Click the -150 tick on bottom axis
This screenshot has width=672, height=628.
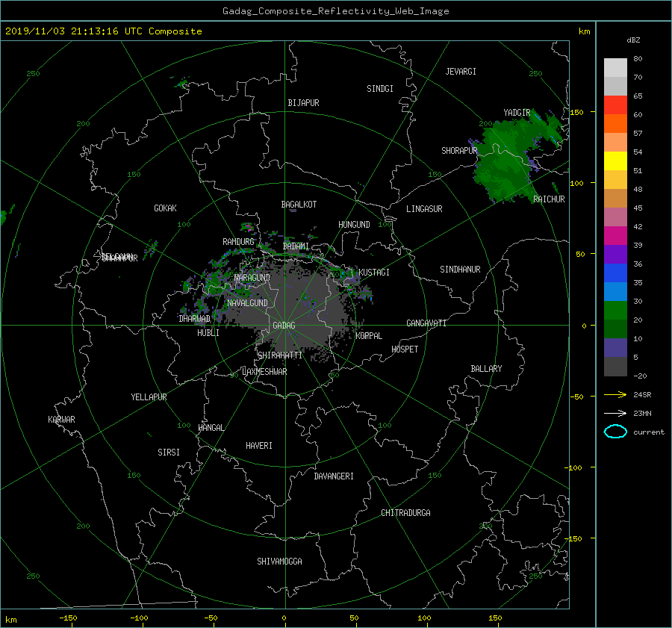click(x=68, y=618)
